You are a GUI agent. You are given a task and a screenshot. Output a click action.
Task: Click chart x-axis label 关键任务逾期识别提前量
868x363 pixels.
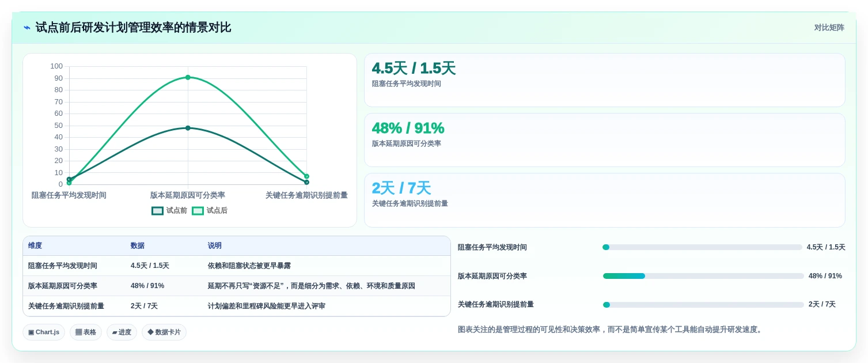point(306,195)
